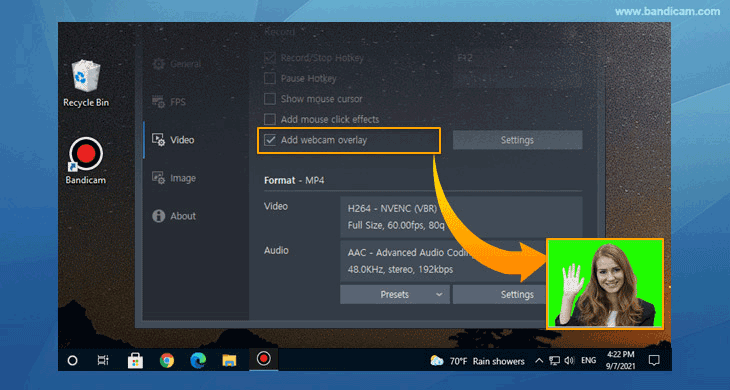Viewport: 730px width, 390px height.
Task: Open the Image settings tab
Action: pos(174,178)
